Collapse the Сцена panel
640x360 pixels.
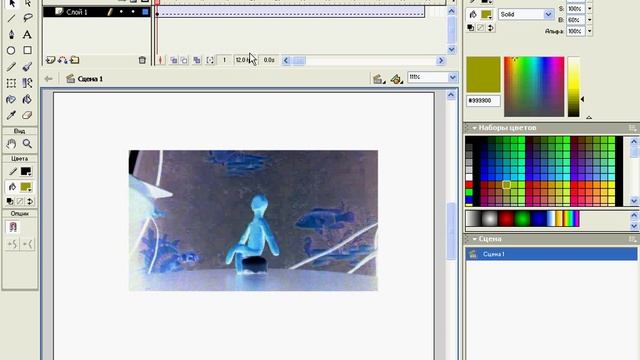474,239
